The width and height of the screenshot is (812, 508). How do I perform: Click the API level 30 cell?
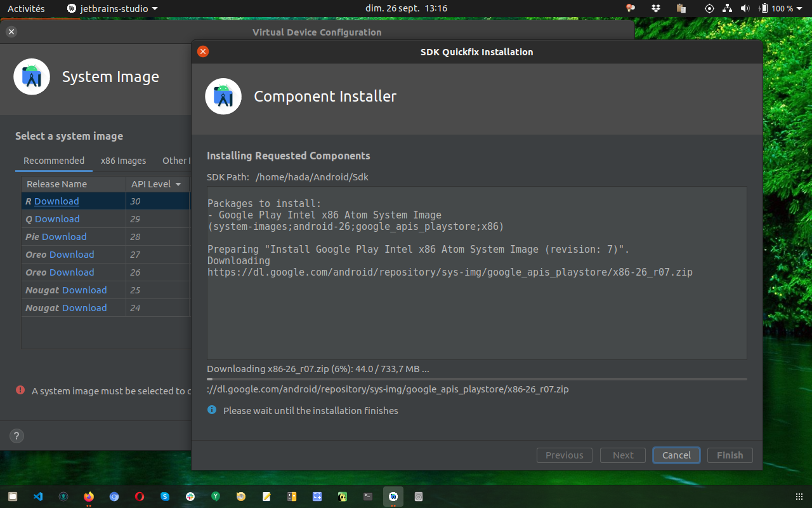coord(159,201)
